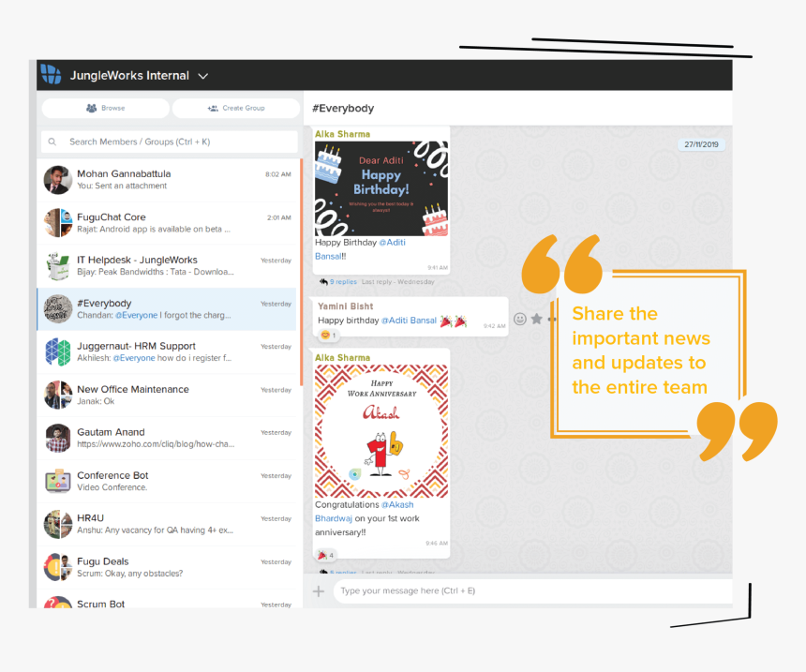The image size is (806, 672).
Task: Click the JungleWorks logo icon
Action: point(51,75)
